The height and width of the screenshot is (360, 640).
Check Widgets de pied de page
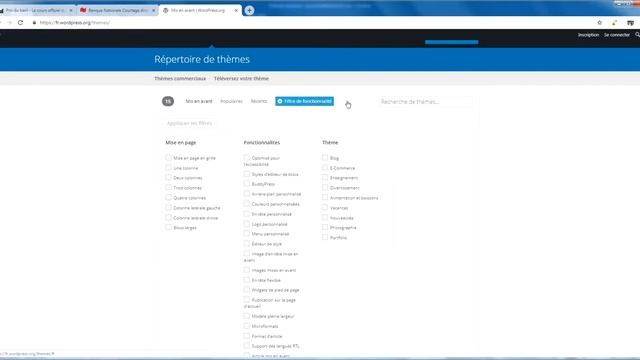tap(247, 290)
